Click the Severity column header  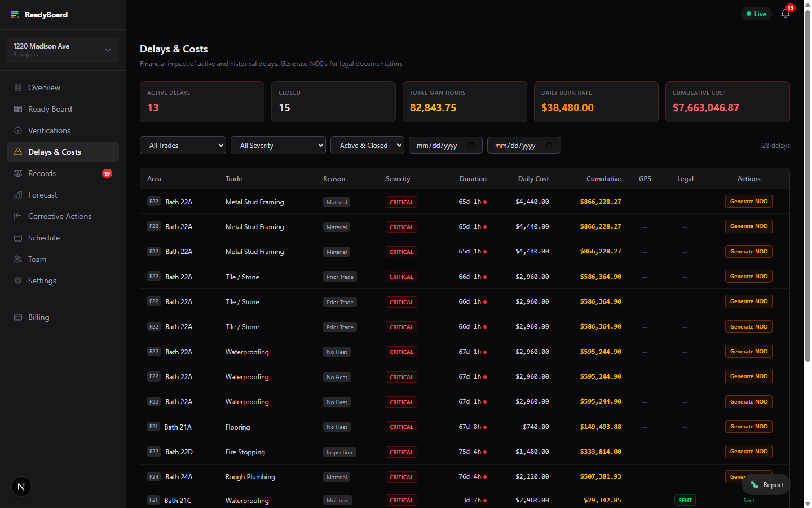[398, 179]
